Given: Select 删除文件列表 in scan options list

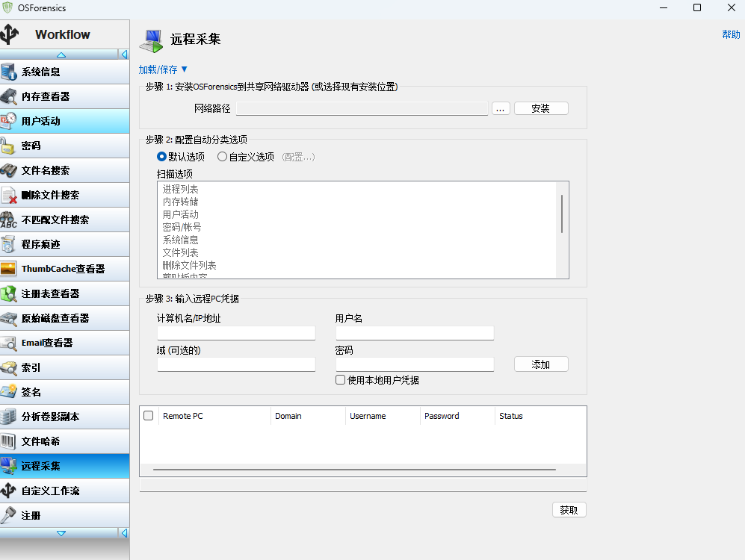Looking at the screenshot, I should pyautogui.click(x=190, y=265).
